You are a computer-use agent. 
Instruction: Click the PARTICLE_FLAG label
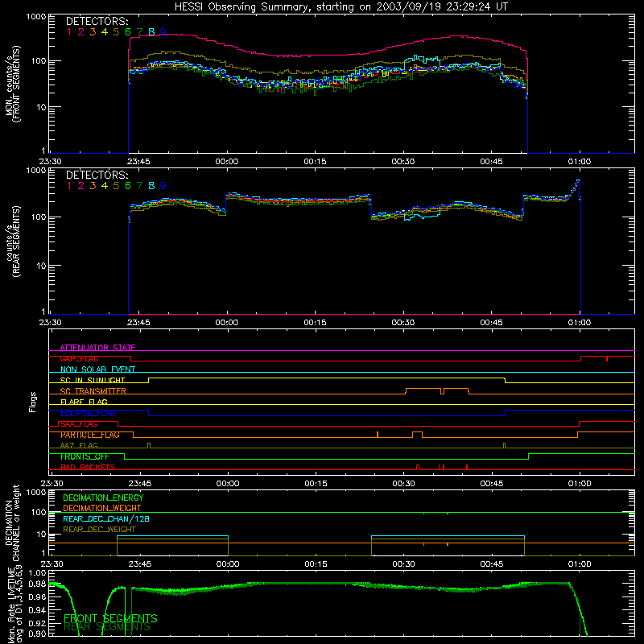click(90, 435)
